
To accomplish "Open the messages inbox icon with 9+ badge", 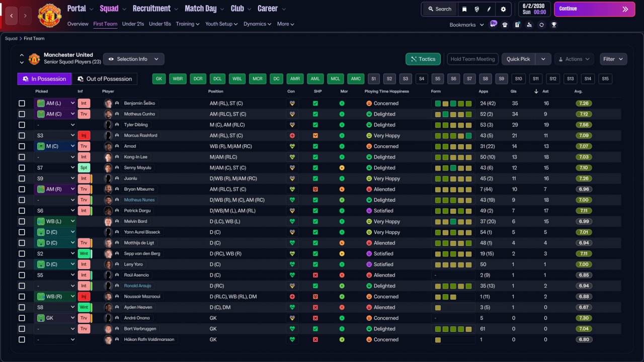I will (x=493, y=25).
